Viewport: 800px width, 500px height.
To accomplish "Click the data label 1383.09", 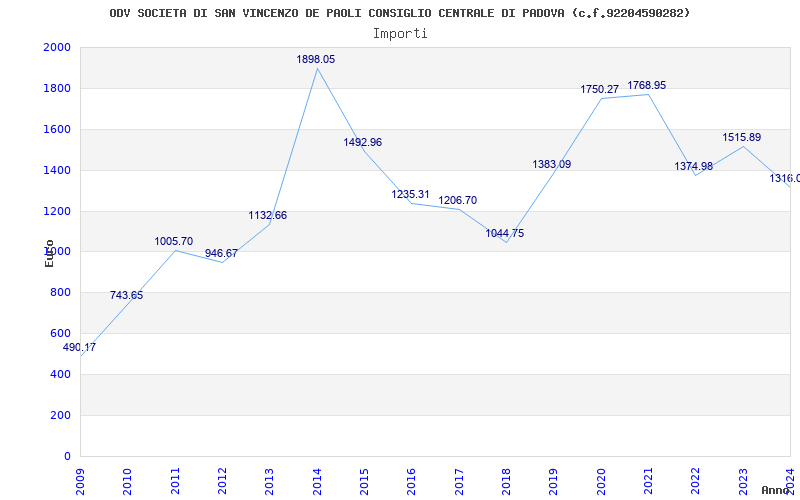I will 552,164.
